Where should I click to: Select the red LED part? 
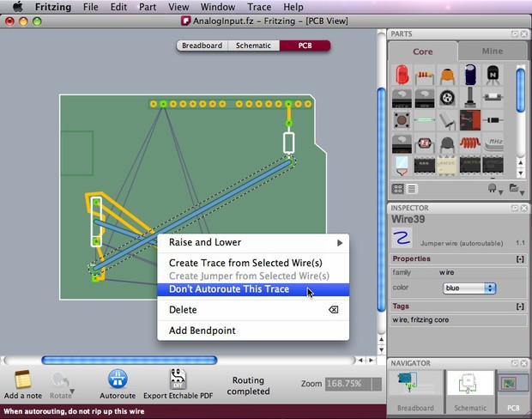[402, 75]
